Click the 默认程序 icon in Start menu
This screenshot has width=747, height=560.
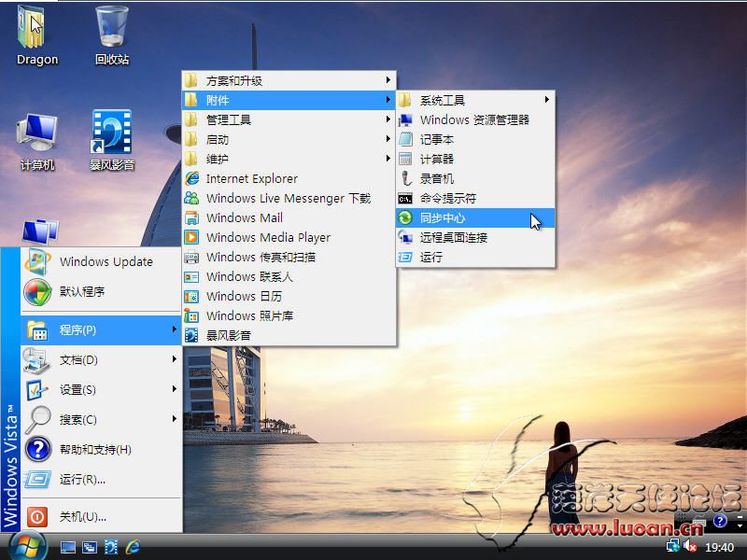(x=37, y=291)
